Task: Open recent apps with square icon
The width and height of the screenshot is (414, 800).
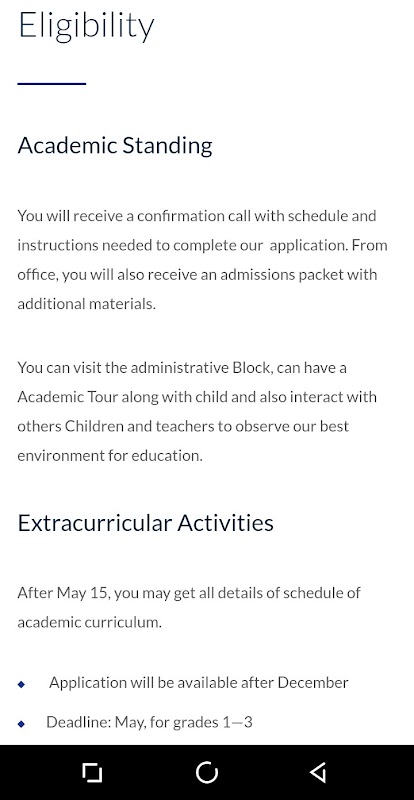Action: 92,772
